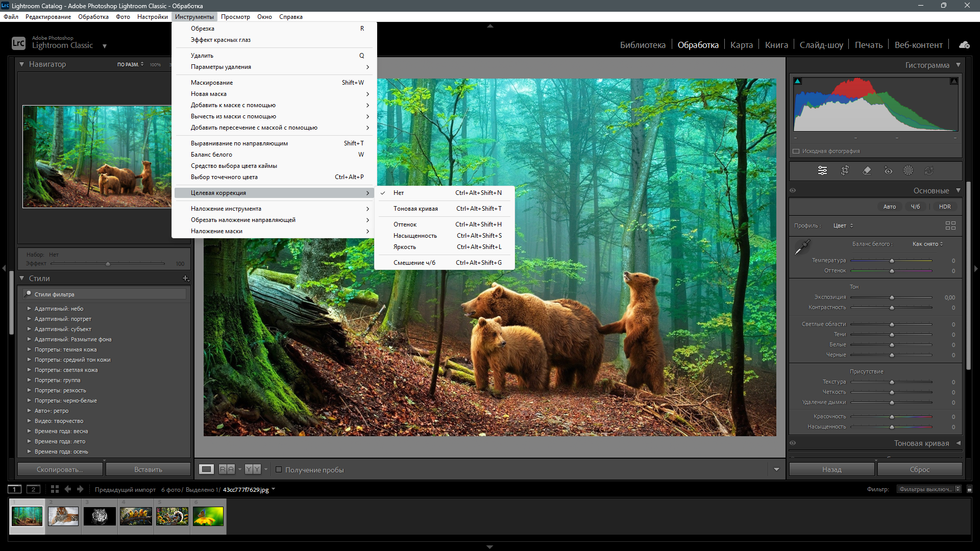This screenshot has height=551, width=980.
Task: Collapse the Стили panel triangle
Action: click(22, 279)
